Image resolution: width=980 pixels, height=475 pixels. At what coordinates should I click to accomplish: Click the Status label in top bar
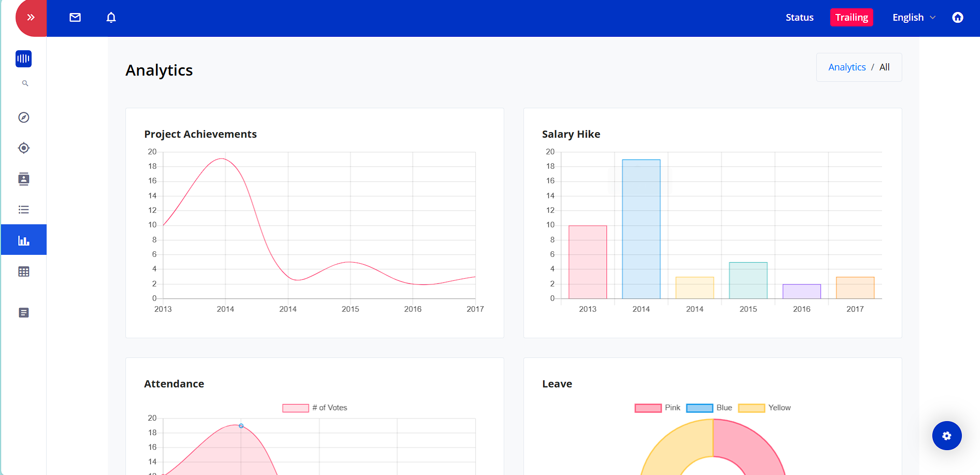[800, 18]
